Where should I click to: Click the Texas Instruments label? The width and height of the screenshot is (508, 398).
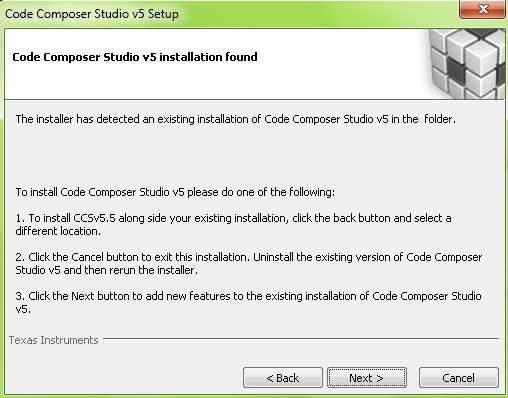[x=53, y=340]
